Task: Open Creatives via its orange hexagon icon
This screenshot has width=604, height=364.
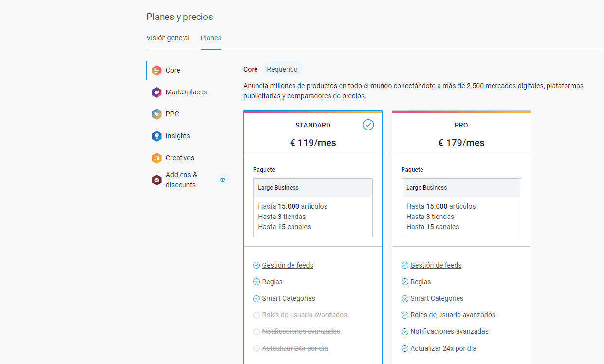Action: tap(156, 158)
